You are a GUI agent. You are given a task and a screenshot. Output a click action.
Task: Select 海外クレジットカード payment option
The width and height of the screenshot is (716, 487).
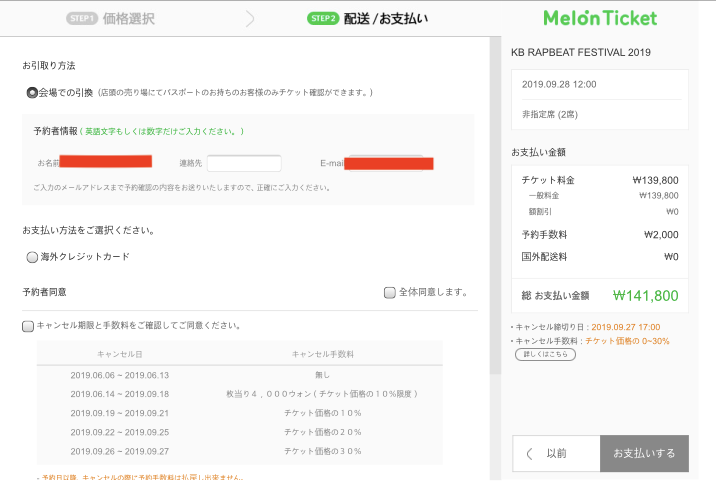tap(32, 257)
